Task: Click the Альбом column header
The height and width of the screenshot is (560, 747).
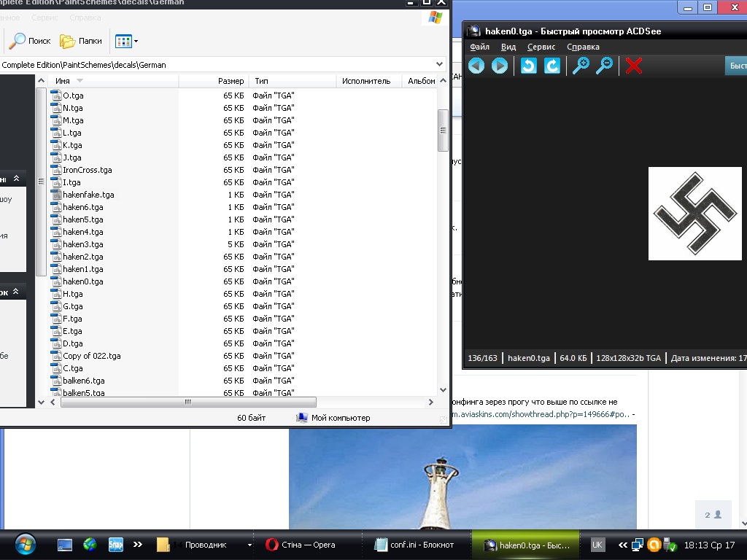Action: (x=421, y=81)
